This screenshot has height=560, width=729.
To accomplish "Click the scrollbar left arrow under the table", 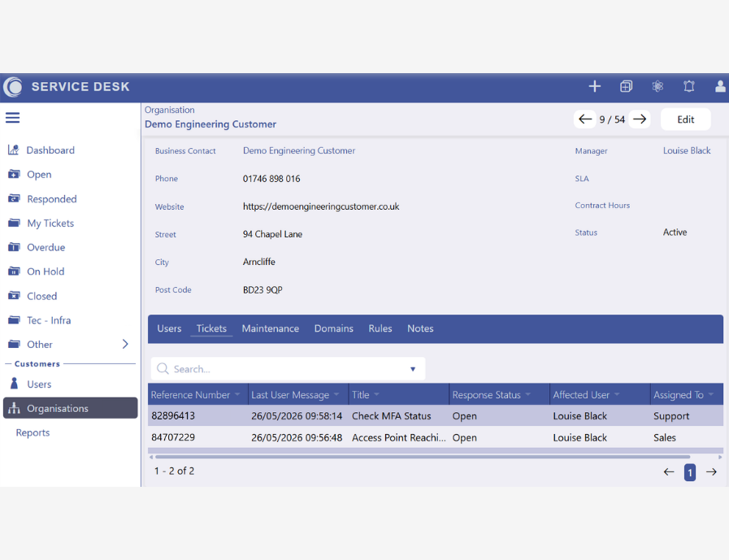I will (x=151, y=458).
